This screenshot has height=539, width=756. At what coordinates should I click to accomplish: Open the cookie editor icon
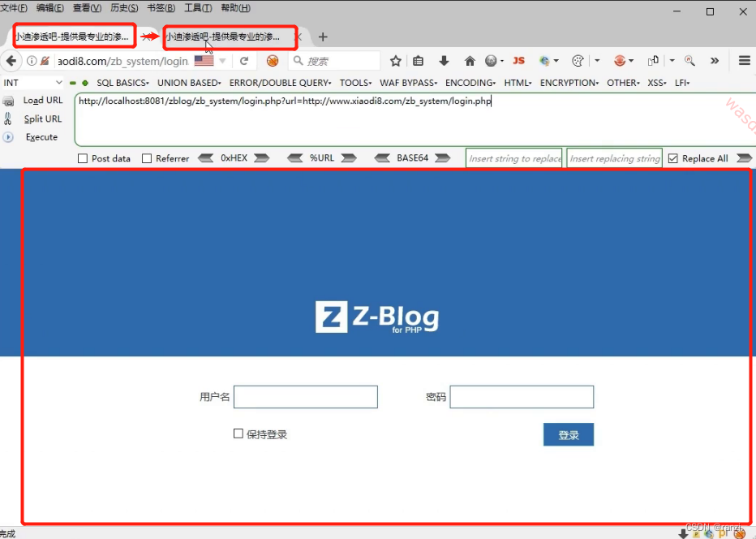click(578, 61)
